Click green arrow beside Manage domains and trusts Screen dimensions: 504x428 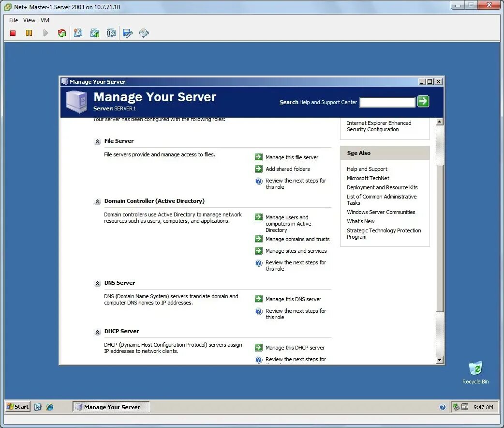[258, 239]
